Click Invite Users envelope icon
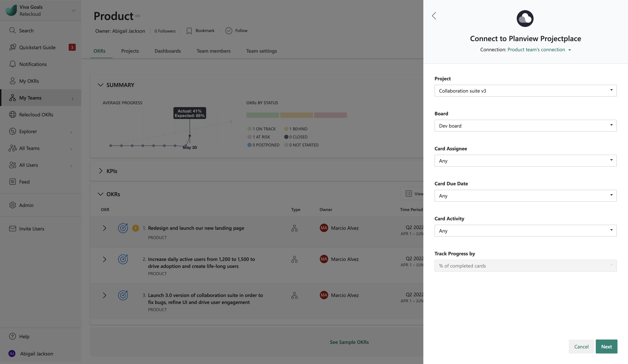Viewport: 628px width, 364px height. [12, 229]
